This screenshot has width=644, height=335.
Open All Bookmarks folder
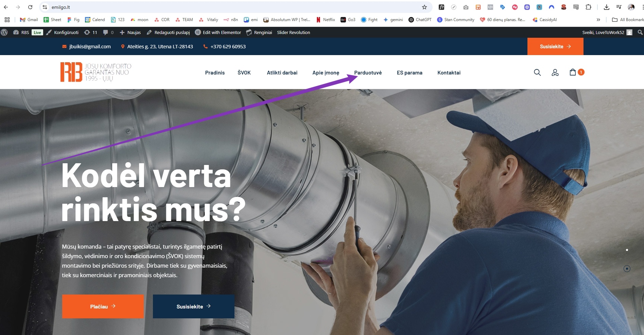(628, 20)
